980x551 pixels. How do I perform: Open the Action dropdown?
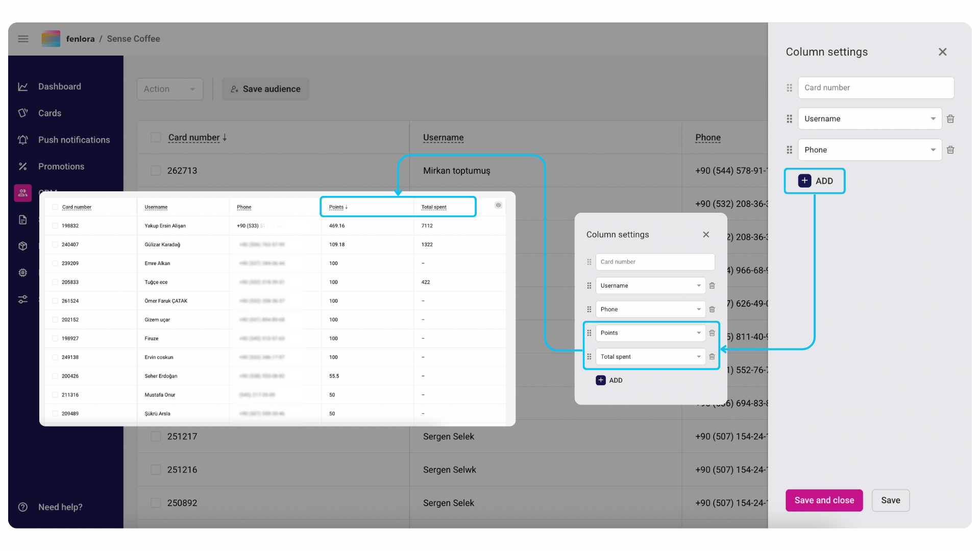[x=170, y=89]
